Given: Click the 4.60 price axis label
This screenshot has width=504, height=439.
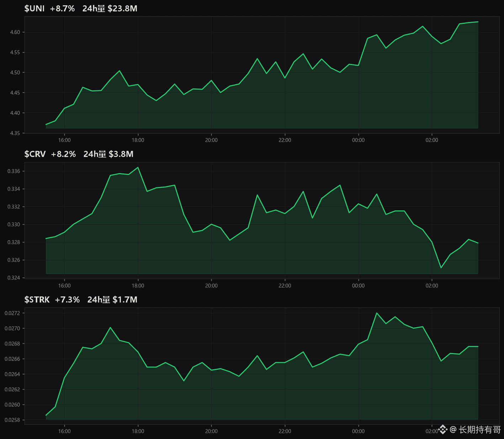Looking at the screenshot, I should 15,32.
